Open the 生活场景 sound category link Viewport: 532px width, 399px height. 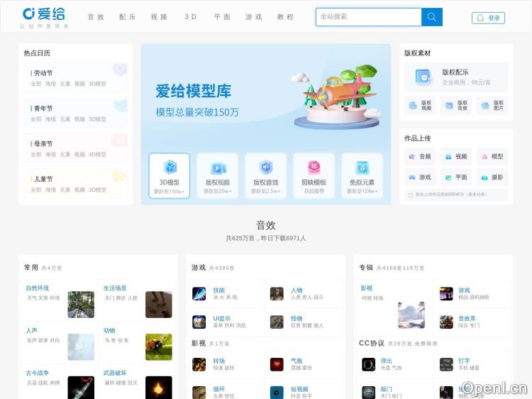[115, 288]
